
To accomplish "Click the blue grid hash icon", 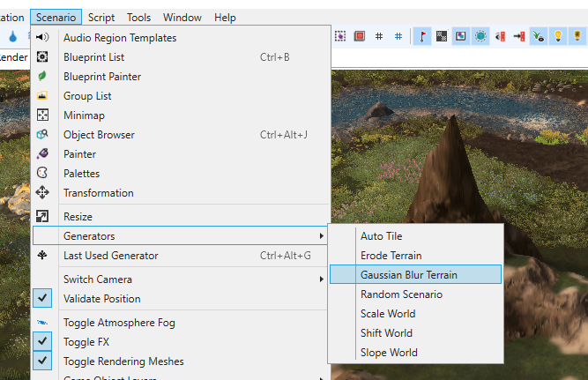I will [398, 36].
